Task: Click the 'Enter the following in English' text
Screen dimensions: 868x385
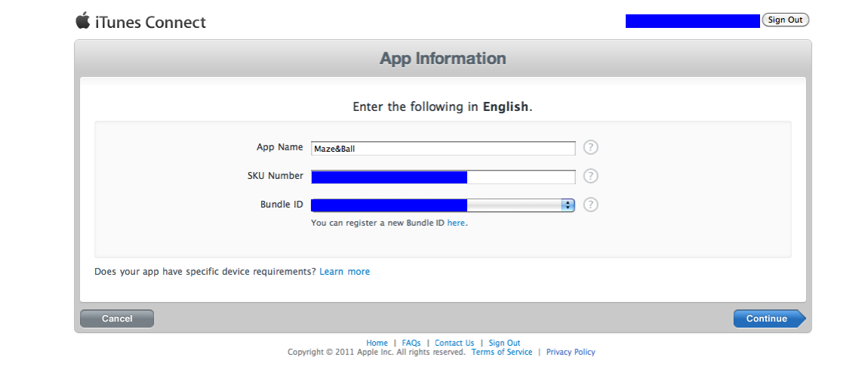Action: click(x=443, y=107)
